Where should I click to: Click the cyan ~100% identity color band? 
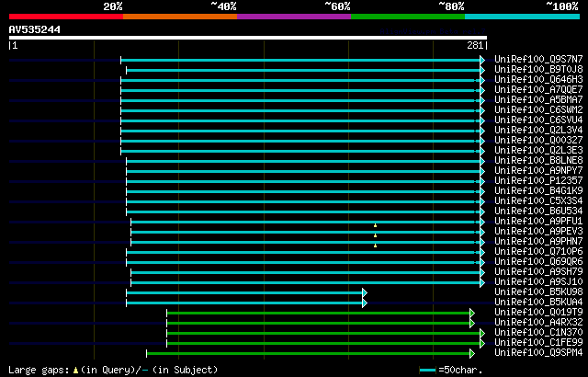click(523, 17)
